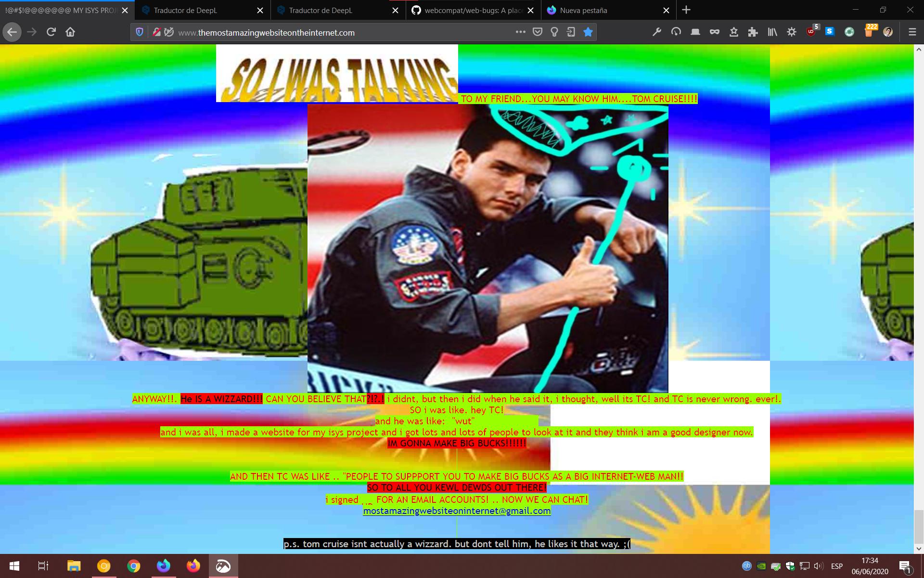
Task: Click the p.s. tom cruise footer text
Action: (457, 544)
